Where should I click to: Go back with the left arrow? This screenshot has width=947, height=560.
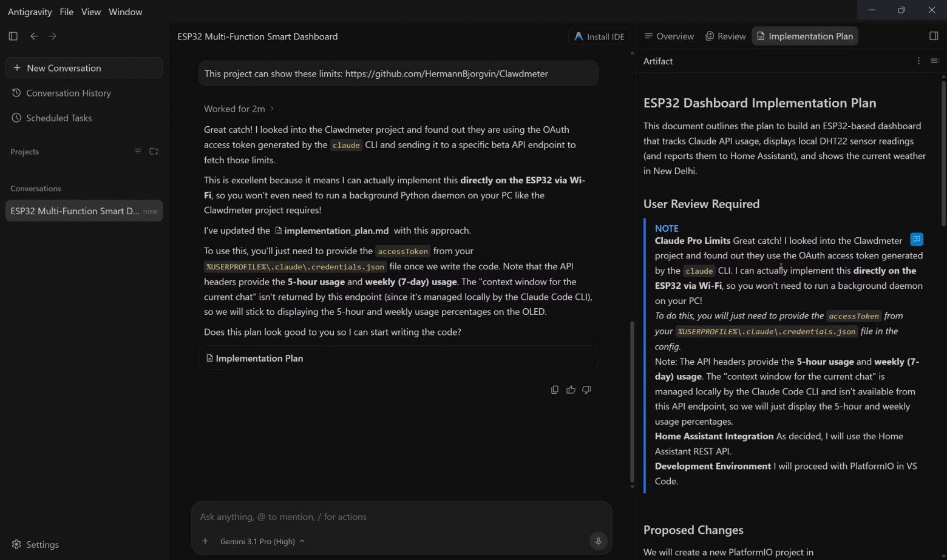click(34, 36)
